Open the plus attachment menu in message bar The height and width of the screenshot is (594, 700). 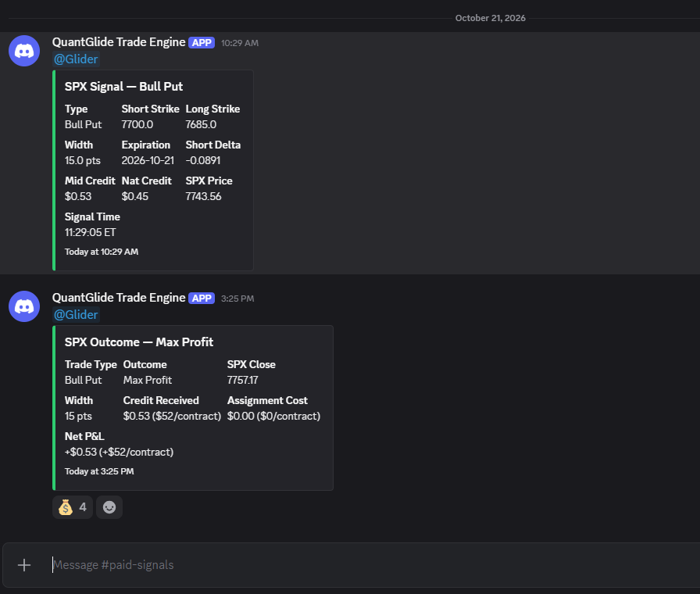24,565
